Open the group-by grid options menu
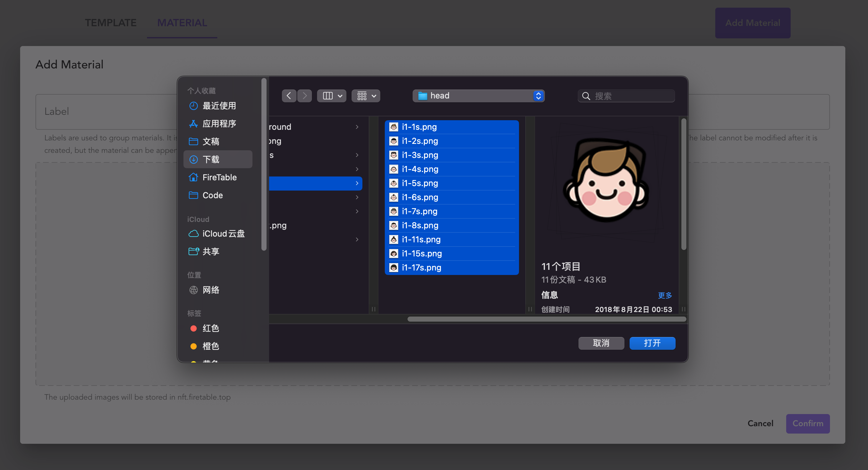 tap(366, 96)
